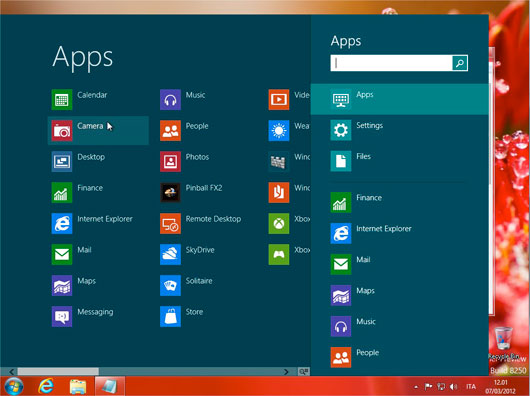This screenshot has width=530, height=396.
Task: Click the volume speaker tray icon
Action: pyautogui.click(x=454, y=386)
